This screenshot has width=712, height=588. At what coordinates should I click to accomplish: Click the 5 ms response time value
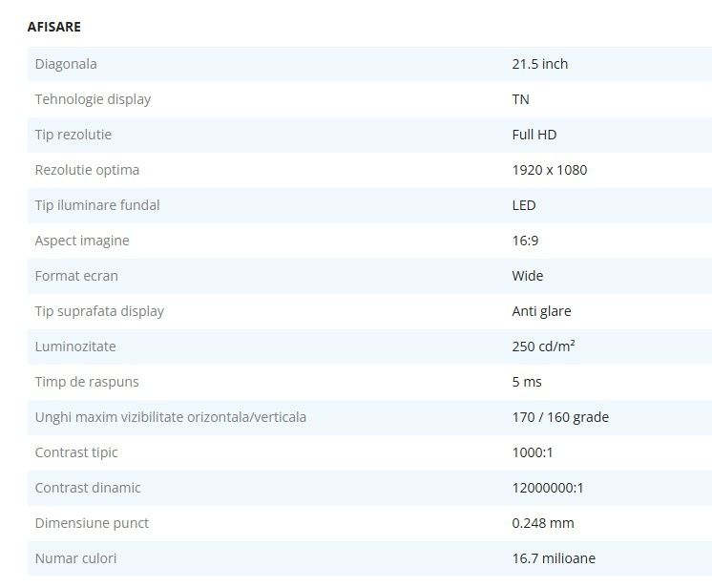point(527,382)
